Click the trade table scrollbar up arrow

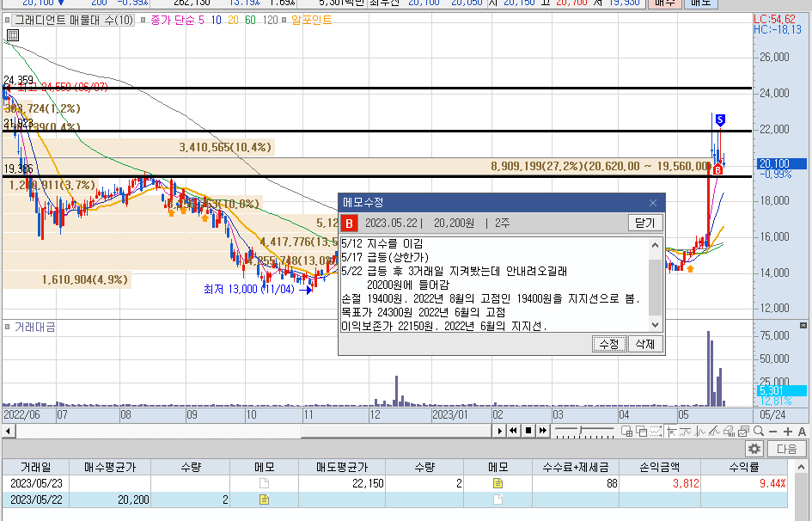801,467
